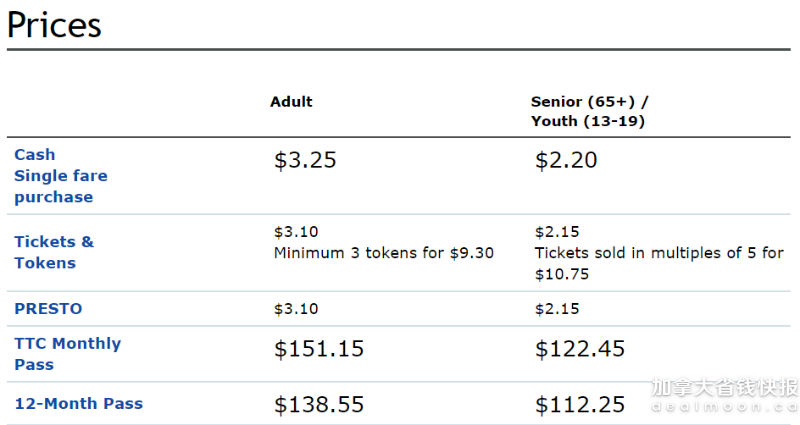This screenshot has width=800, height=425.
Task: Click the senior cash fare $2.20
Action: pos(566,160)
